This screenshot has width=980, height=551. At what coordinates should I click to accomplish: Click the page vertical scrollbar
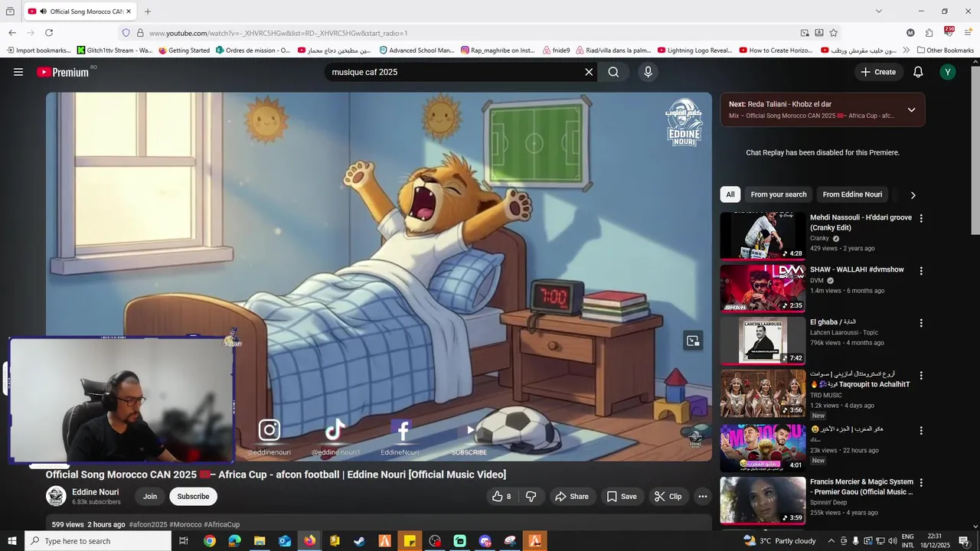(975, 149)
